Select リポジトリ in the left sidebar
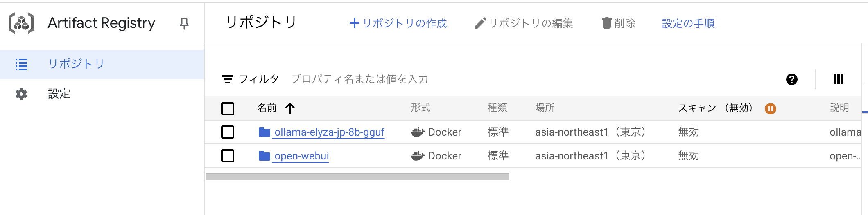 76,64
